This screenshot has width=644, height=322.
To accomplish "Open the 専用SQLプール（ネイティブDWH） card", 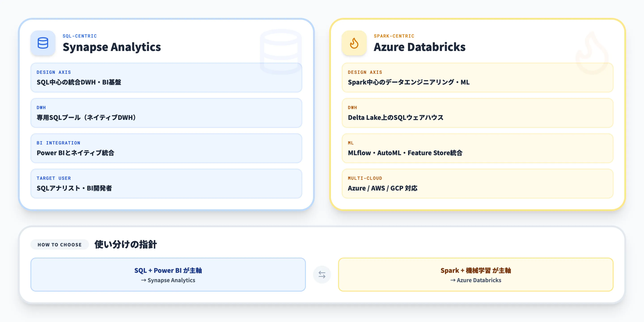I will click(166, 113).
